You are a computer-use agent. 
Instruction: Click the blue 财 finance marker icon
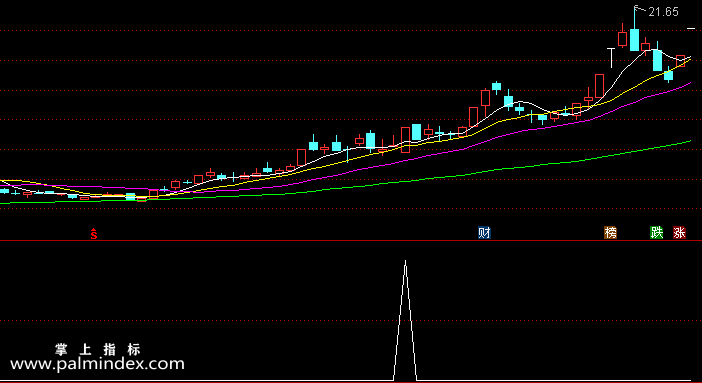484,233
